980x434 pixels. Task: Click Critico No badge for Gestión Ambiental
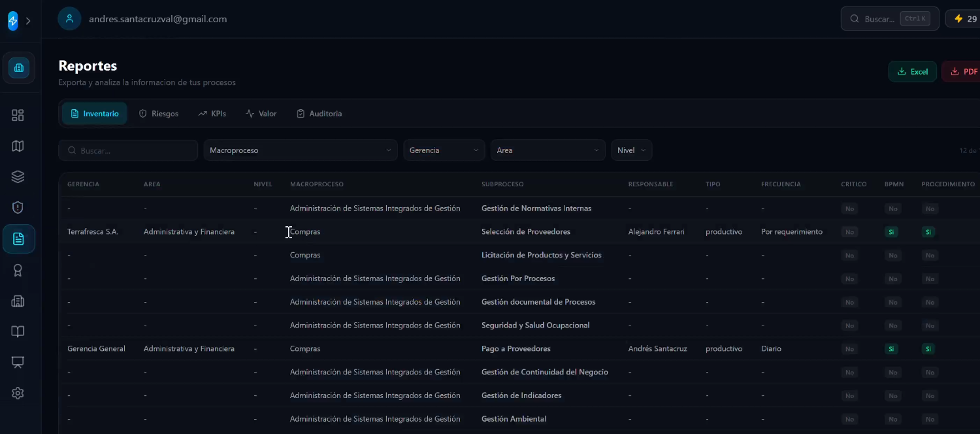tap(849, 419)
